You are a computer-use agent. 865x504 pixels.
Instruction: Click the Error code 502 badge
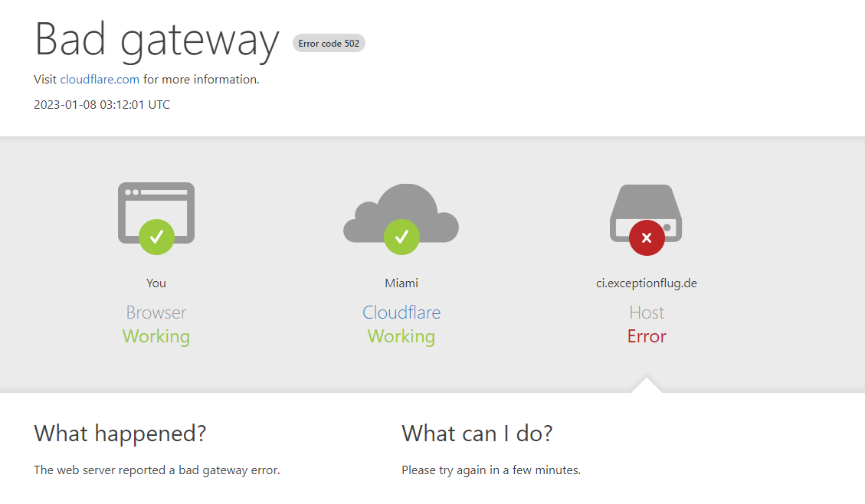329,43
